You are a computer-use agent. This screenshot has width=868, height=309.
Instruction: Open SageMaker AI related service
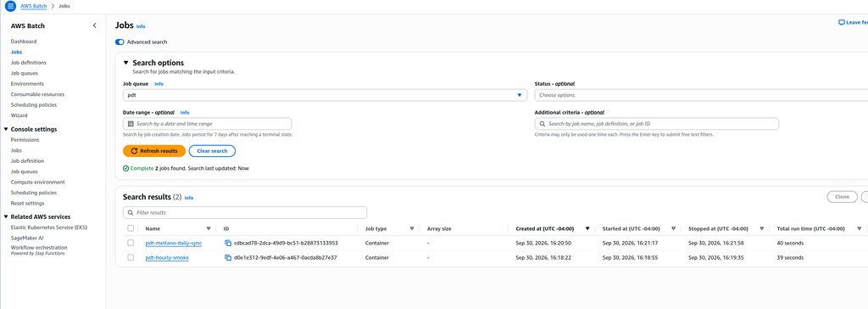(27, 238)
